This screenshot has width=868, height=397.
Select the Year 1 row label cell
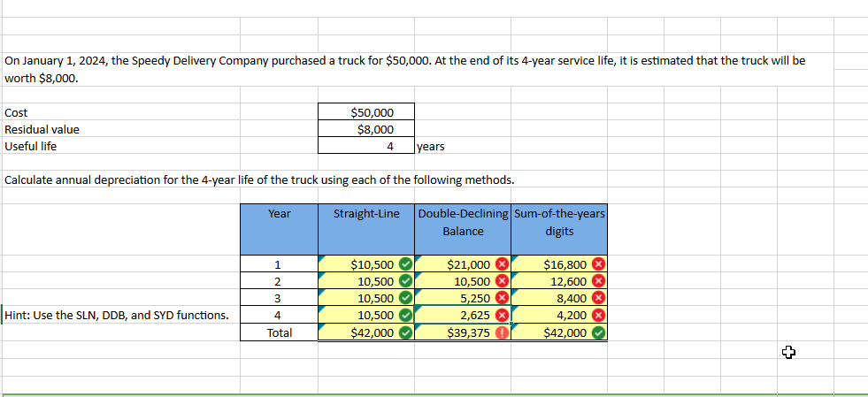pos(279,264)
